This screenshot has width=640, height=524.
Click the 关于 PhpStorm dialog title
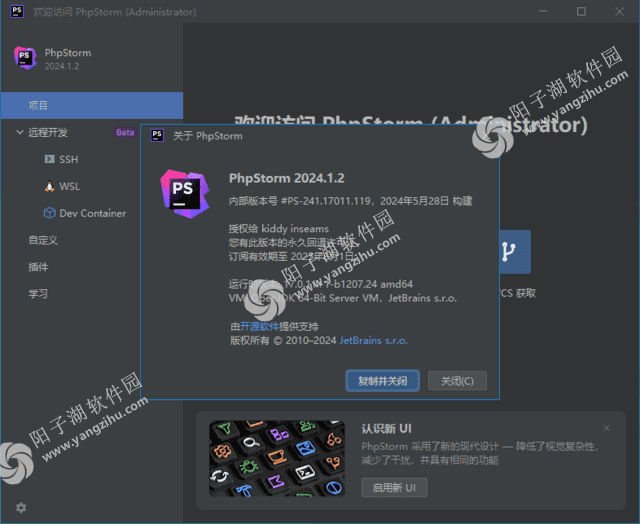[207, 136]
